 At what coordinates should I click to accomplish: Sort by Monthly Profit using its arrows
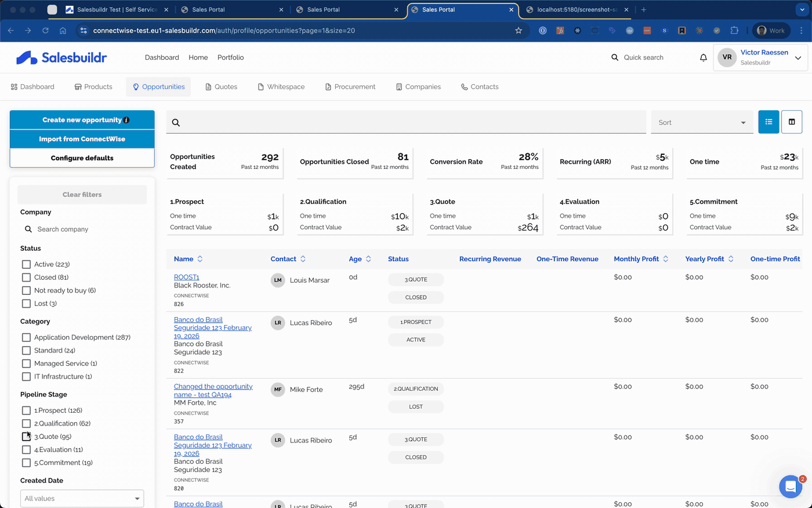coord(665,259)
